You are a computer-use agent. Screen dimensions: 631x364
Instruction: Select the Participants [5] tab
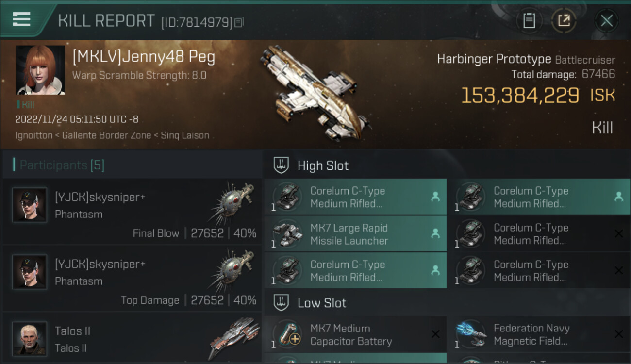tap(62, 165)
